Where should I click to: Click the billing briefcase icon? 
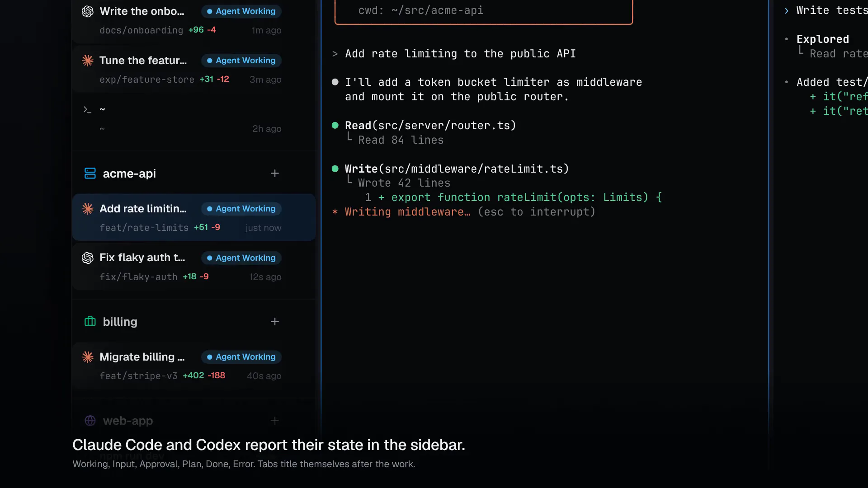point(90,322)
